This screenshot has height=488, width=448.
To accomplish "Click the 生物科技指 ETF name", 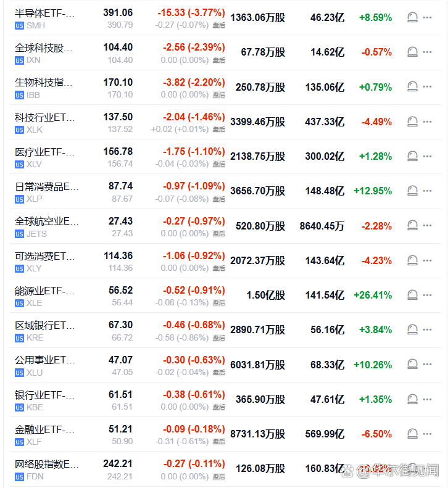I will [x=43, y=82].
